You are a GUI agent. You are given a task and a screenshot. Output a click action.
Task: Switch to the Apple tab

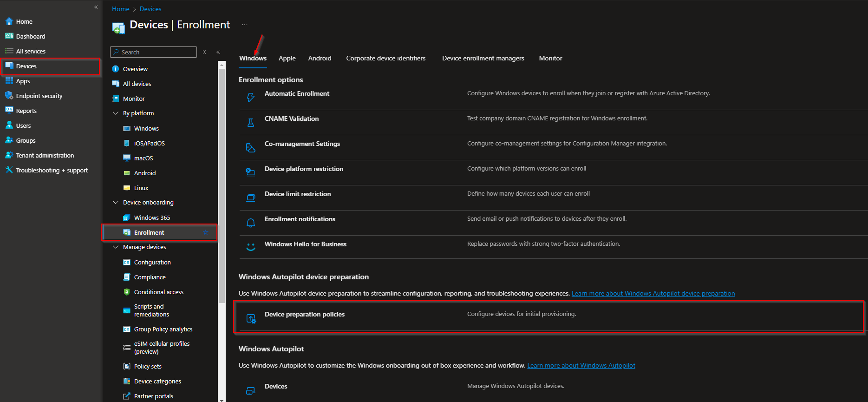coord(287,58)
